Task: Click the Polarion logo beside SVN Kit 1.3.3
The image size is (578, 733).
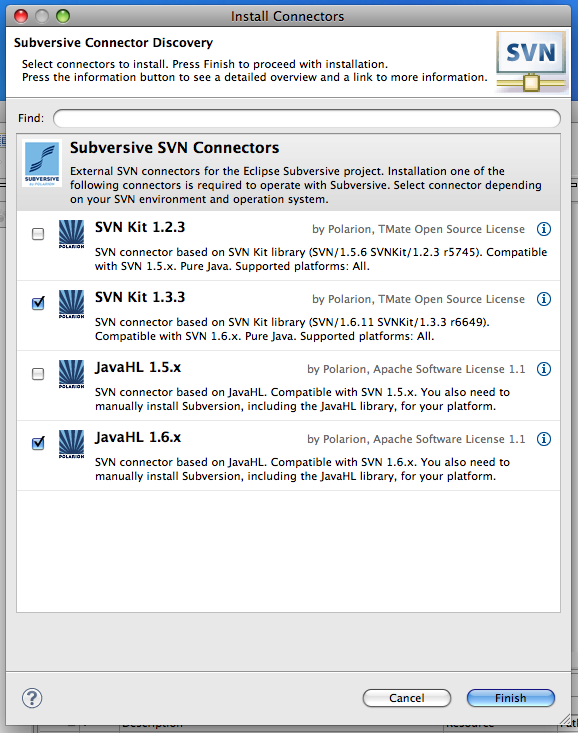Action: [72, 304]
